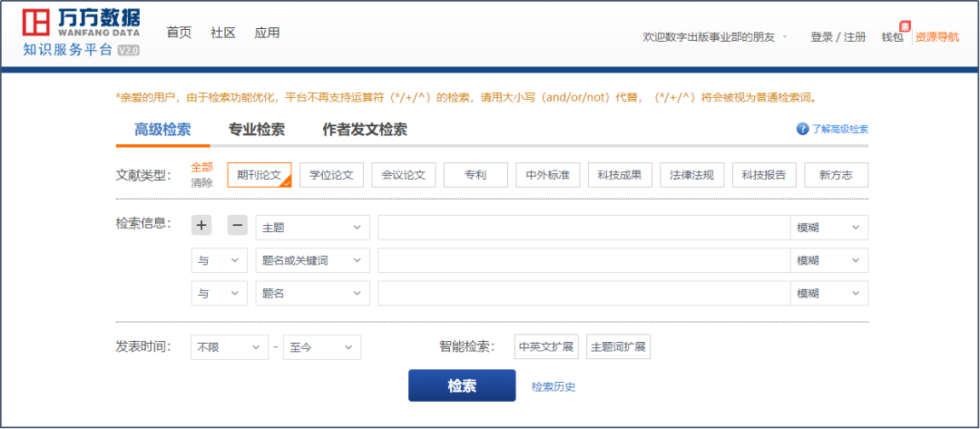The height and width of the screenshot is (429, 980).
Task: Open the 模糊 dropdown in 题名 row
Action: click(829, 294)
